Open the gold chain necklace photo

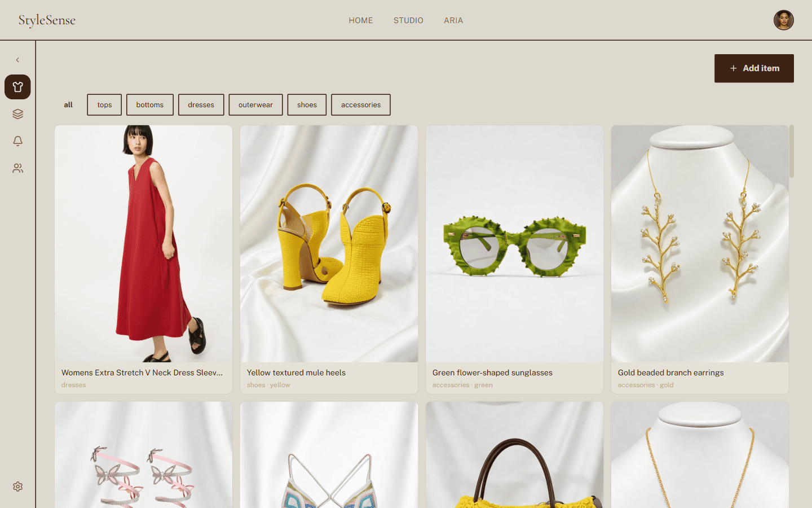[x=700, y=455]
